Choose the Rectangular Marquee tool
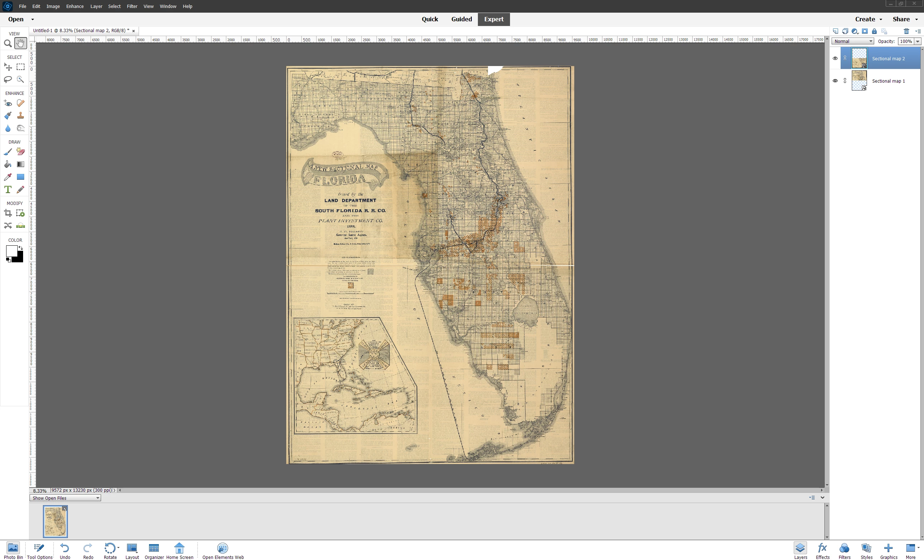The image size is (924, 560). point(21,67)
